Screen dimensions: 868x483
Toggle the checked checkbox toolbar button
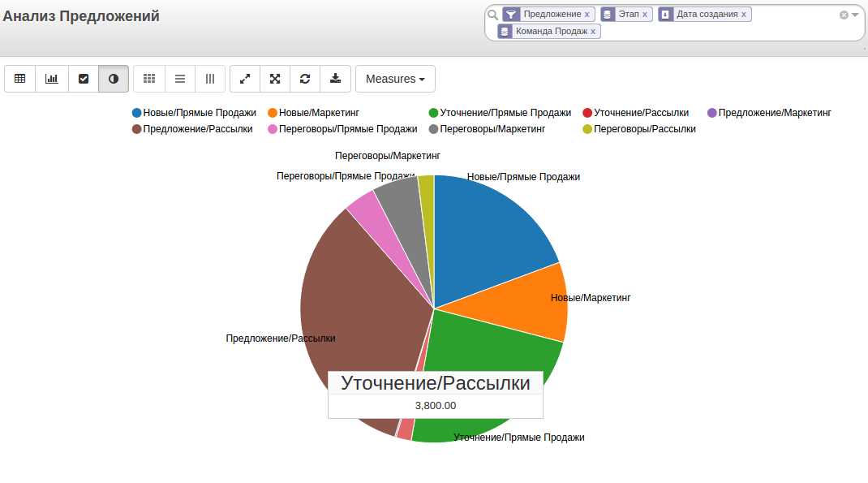tap(83, 79)
